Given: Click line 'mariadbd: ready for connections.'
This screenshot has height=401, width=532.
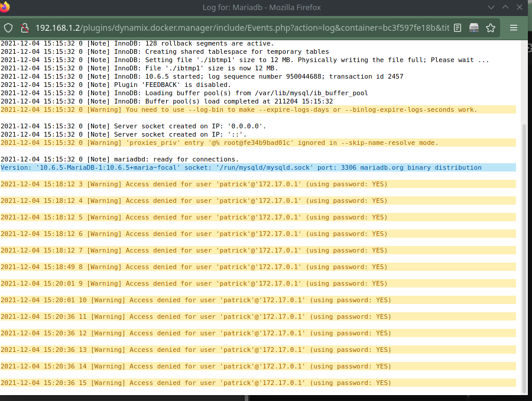Looking at the screenshot, I should coord(119,159).
